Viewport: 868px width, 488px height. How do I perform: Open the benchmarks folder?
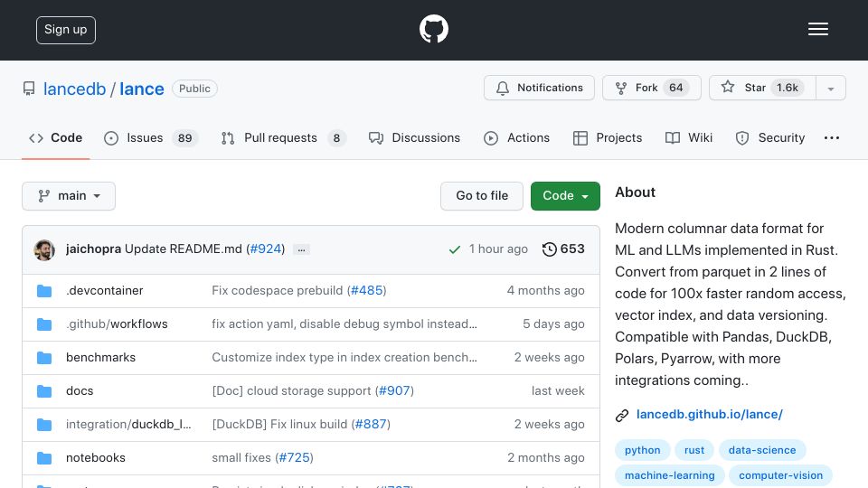point(100,358)
